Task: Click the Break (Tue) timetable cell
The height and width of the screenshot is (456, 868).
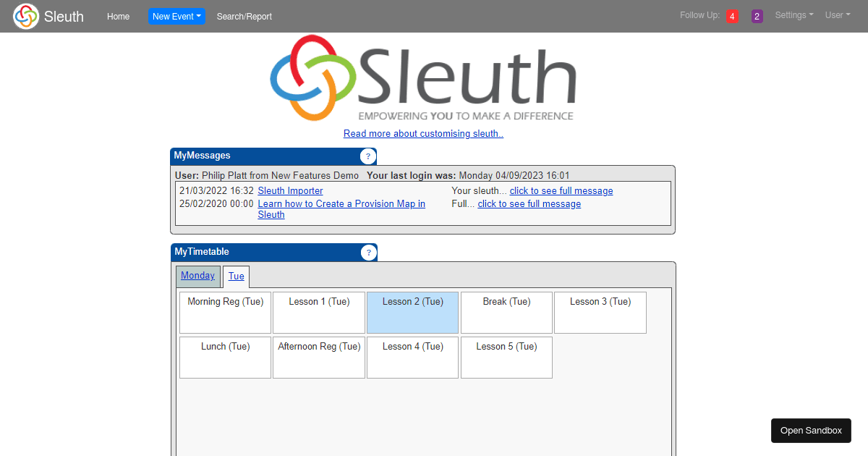Action: pyautogui.click(x=506, y=312)
